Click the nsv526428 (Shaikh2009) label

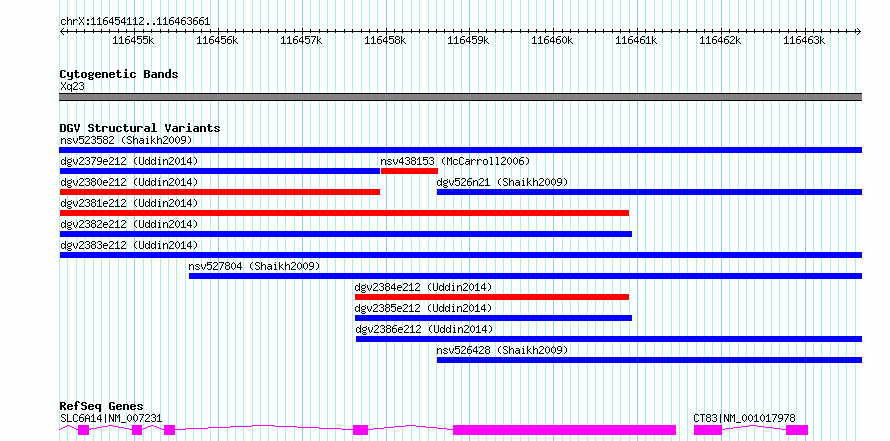tap(502, 350)
